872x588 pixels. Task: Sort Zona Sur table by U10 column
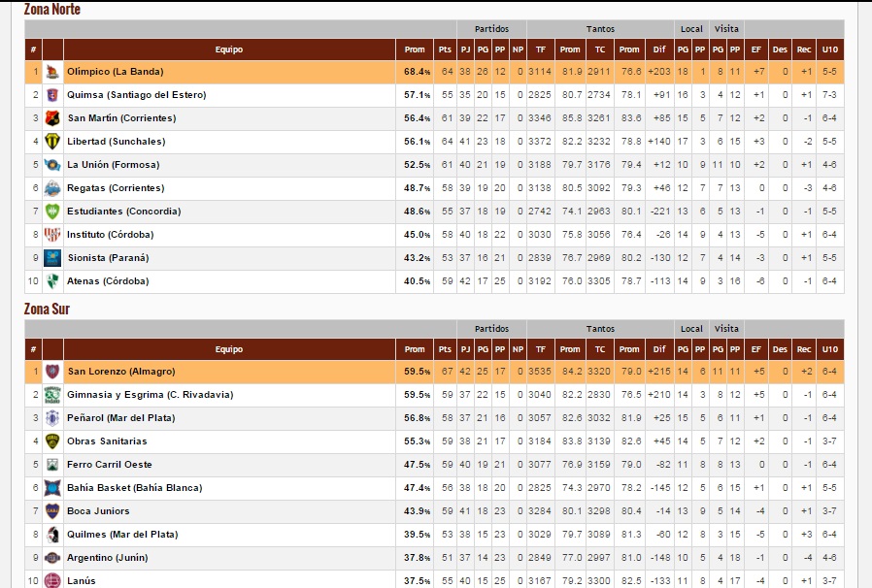tap(829, 349)
